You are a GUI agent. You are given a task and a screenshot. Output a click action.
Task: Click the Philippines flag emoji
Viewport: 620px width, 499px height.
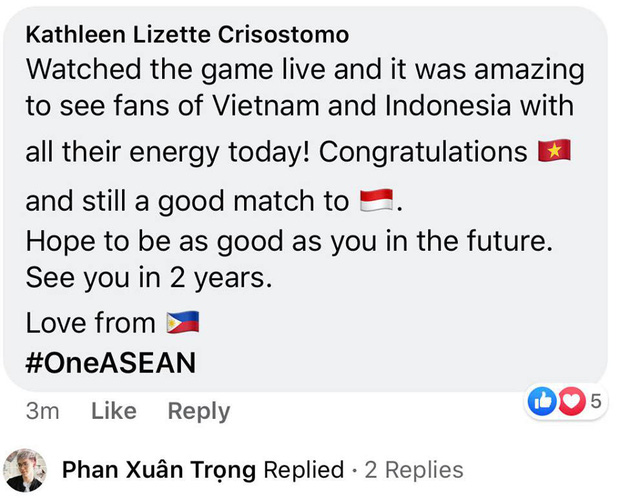[181, 322]
